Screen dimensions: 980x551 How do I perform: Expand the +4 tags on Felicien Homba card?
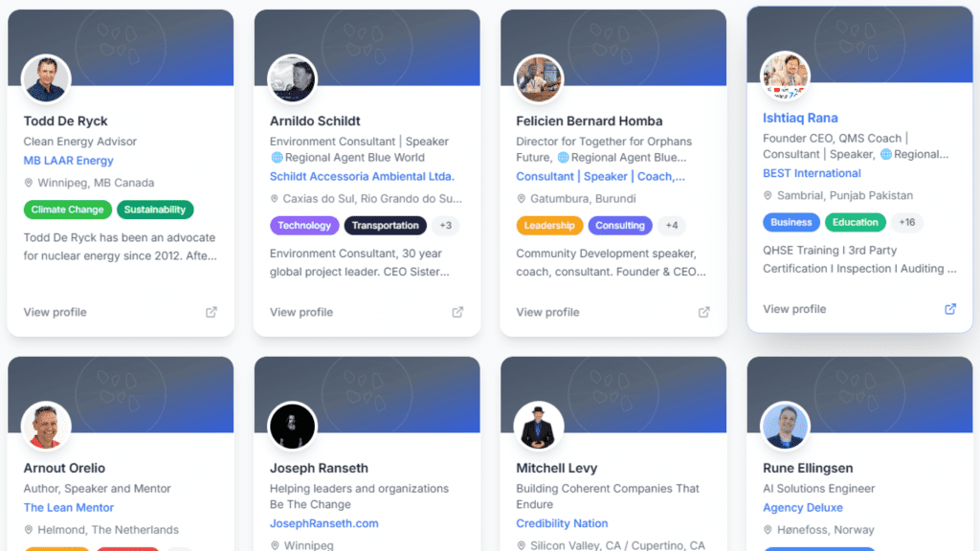[x=671, y=226]
